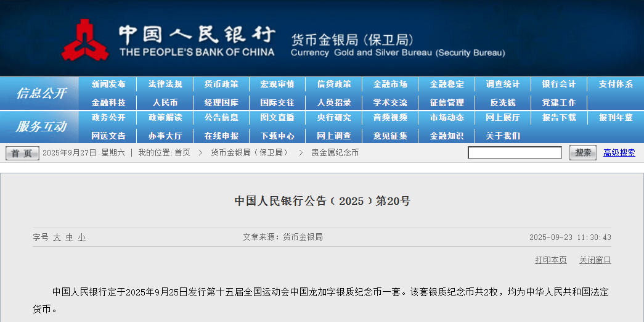The width and height of the screenshot is (644, 322).
Task: Open 货币金银局（保卫局） breadcrumb link
Action: [250, 153]
